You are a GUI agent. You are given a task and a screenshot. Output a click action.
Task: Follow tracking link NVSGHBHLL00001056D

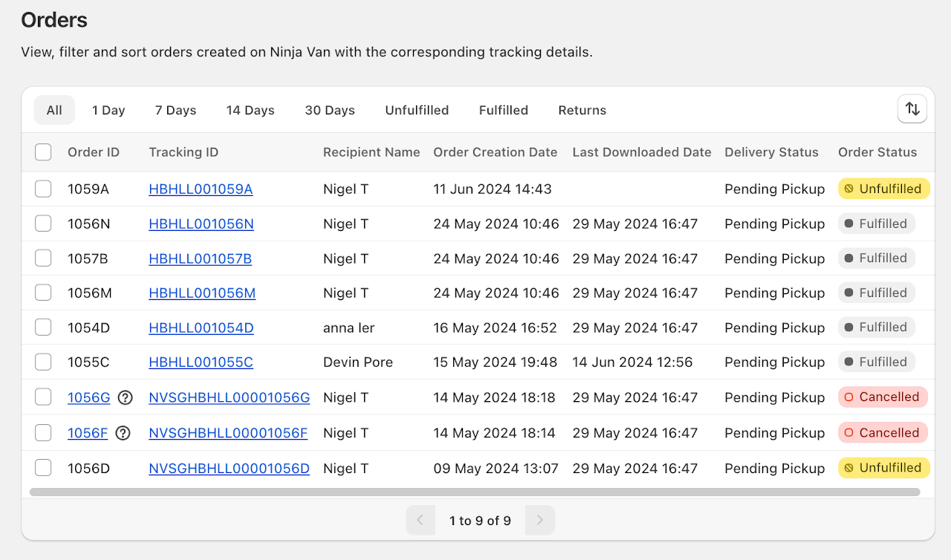[x=229, y=468]
